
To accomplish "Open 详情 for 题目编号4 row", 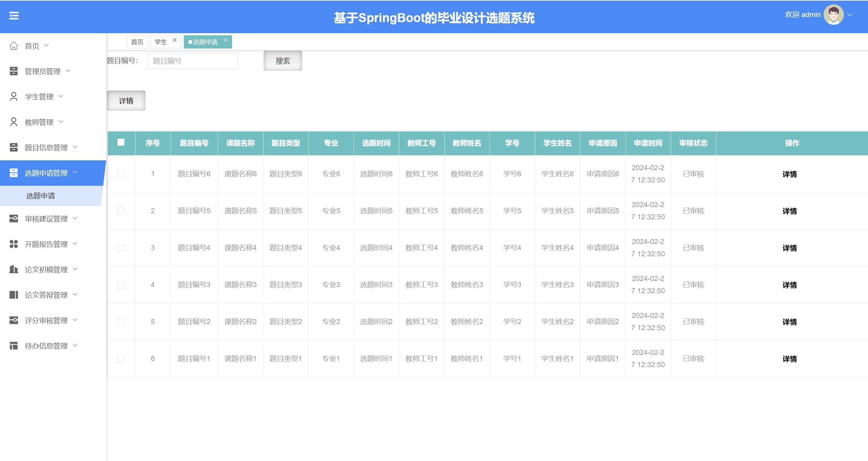I will point(790,248).
